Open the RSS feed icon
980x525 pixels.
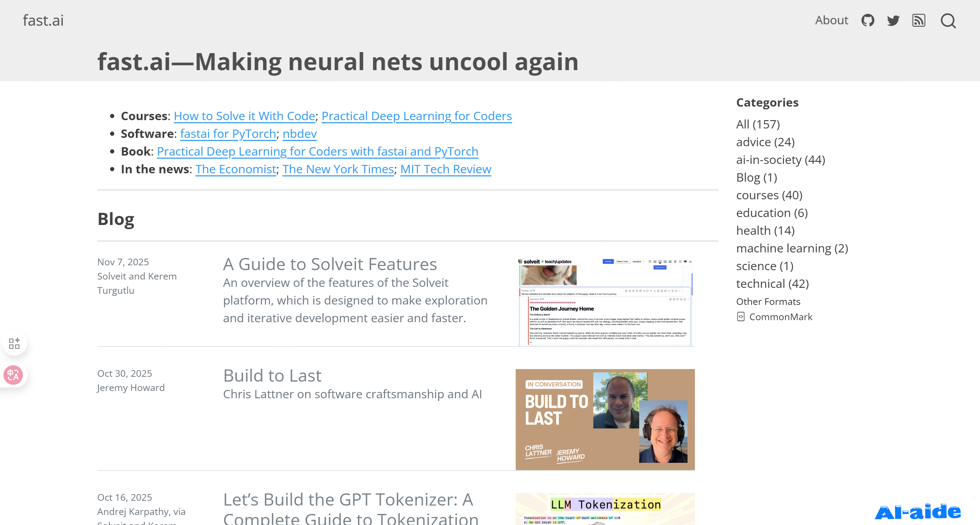[919, 20]
